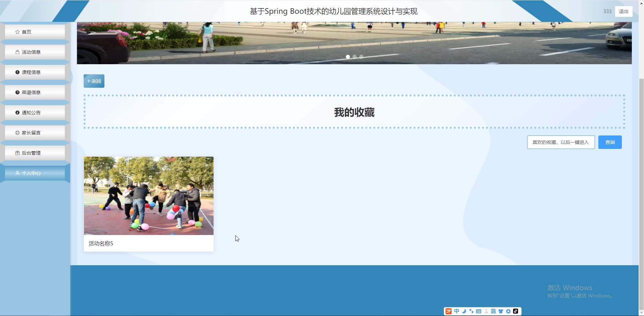Toggle the 中 Chinese input mode icon
Image resolution: width=644 pixels, height=316 pixels.
pyautogui.click(x=457, y=311)
